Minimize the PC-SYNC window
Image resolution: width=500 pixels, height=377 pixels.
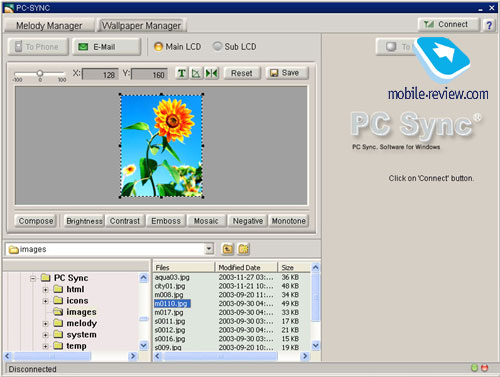pyautogui.click(x=481, y=8)
